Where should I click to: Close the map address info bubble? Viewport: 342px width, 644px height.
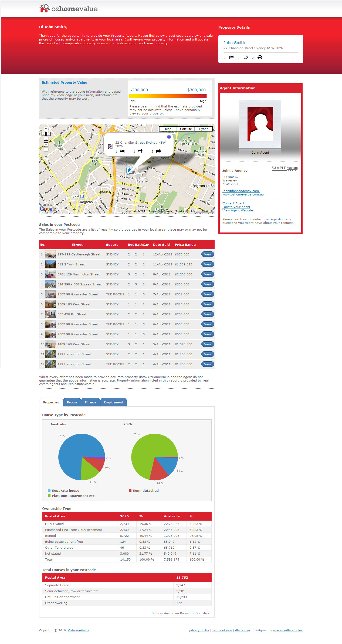[x=169, y=137]
